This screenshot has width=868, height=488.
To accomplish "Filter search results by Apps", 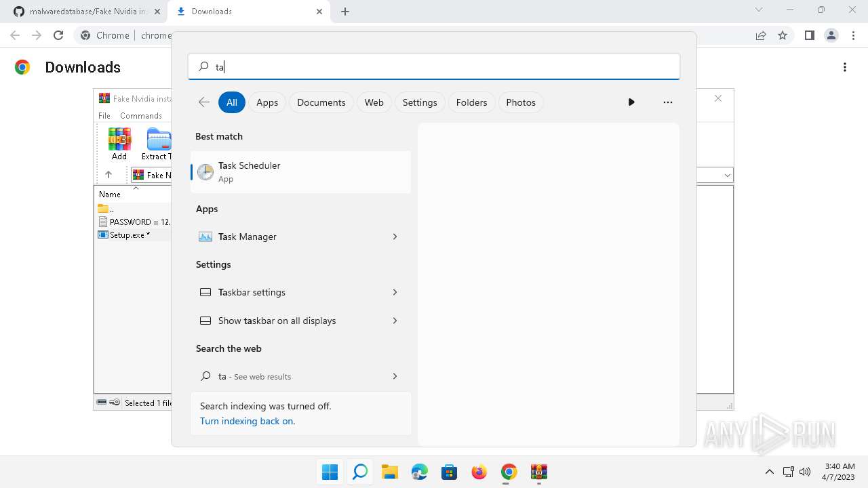I will 267,102.
